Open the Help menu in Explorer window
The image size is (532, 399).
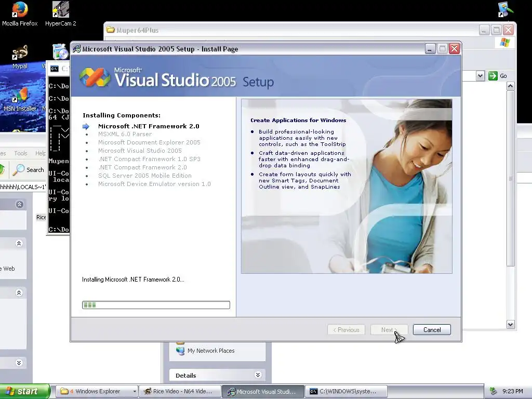[41, 153]
